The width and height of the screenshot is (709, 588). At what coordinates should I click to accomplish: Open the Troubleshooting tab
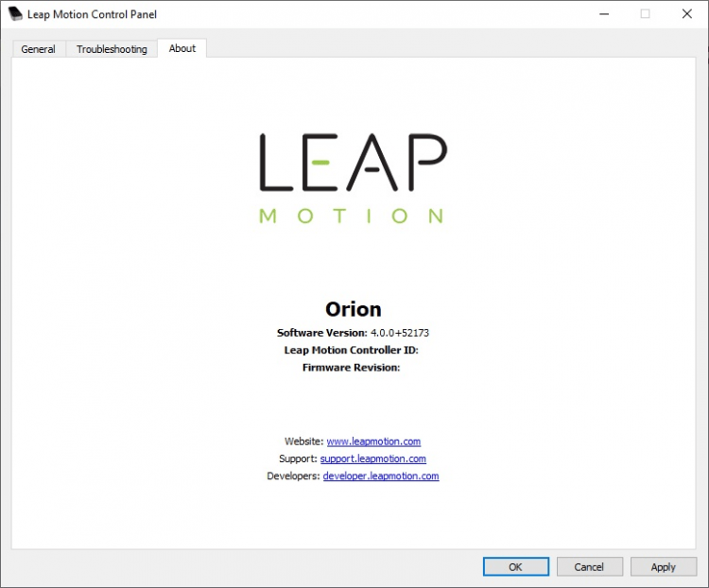tap(112, 49)
